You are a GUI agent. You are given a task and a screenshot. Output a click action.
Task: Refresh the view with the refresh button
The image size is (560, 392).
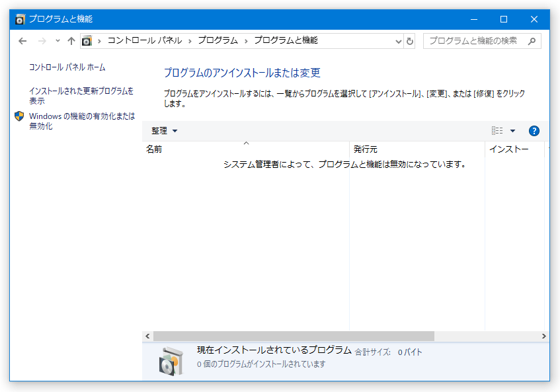point(410,41)
